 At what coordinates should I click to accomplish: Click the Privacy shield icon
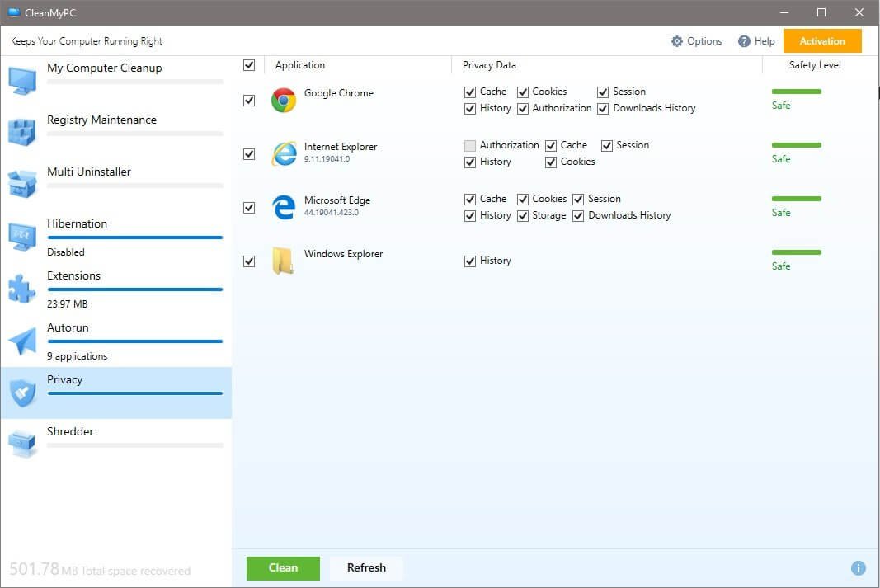point(22,393)
